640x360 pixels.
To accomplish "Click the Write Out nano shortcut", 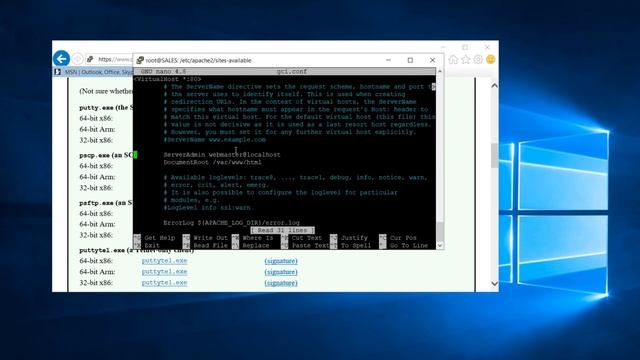I will (x=205, y=238).
